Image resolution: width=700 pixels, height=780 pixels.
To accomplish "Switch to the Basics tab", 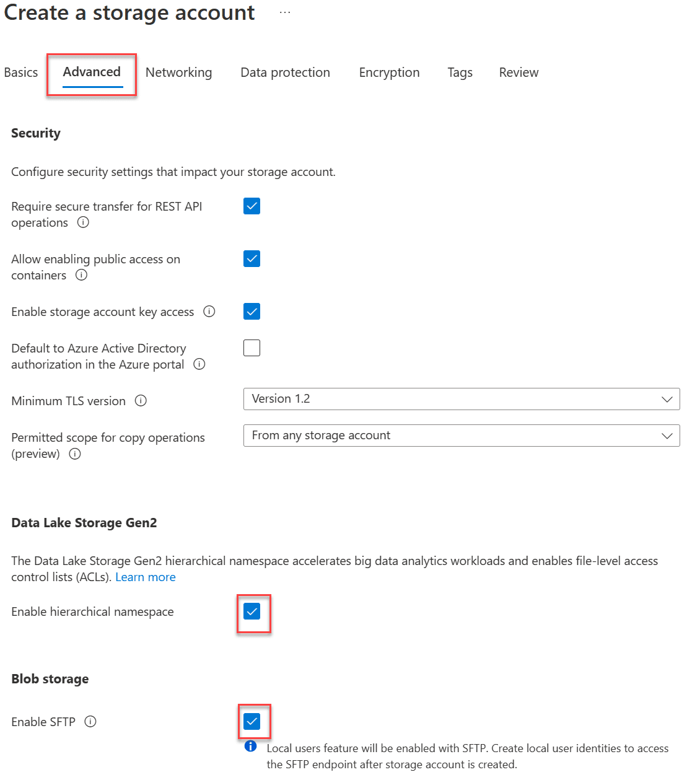I will [21, 72].
